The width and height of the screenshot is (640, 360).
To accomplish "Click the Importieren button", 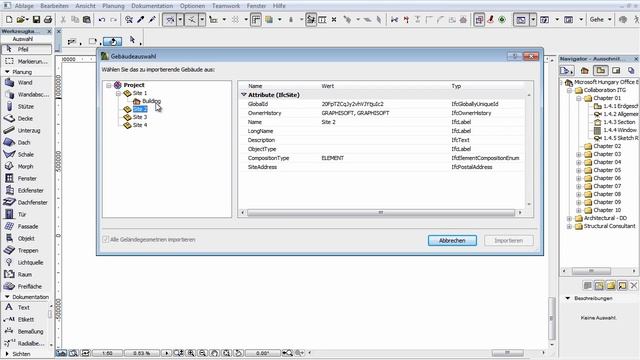I will [x=509, y=241].
